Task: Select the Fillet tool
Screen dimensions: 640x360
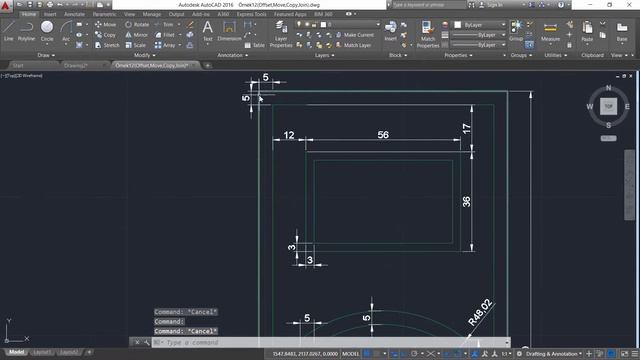Action: [x=165, y=35]
